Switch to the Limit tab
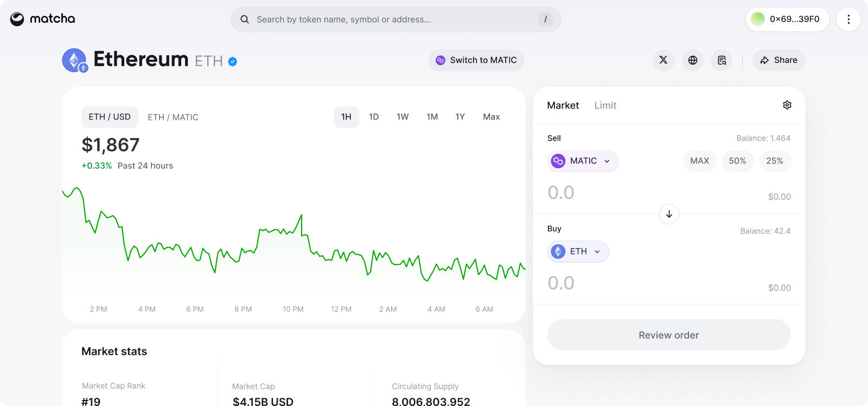 [x=605, y=105]
